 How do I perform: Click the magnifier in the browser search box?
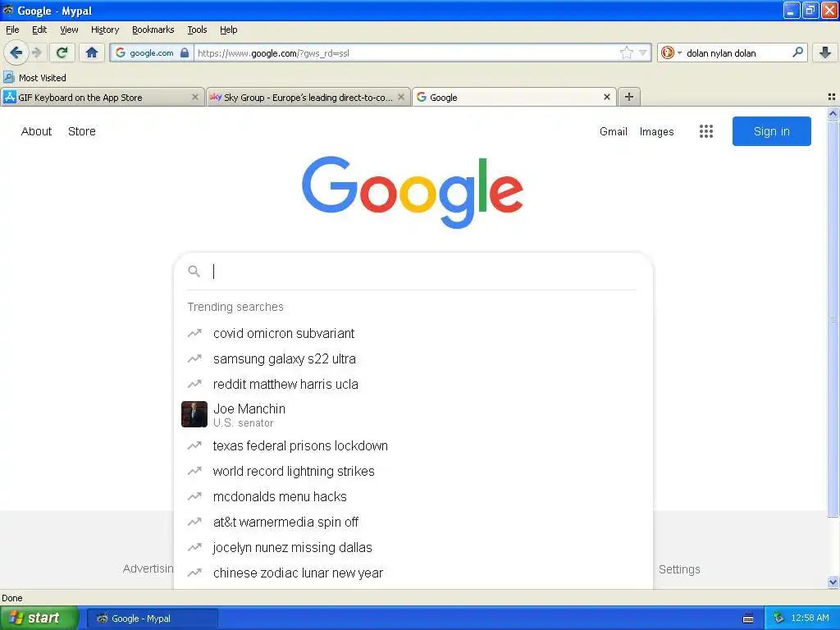797,52
